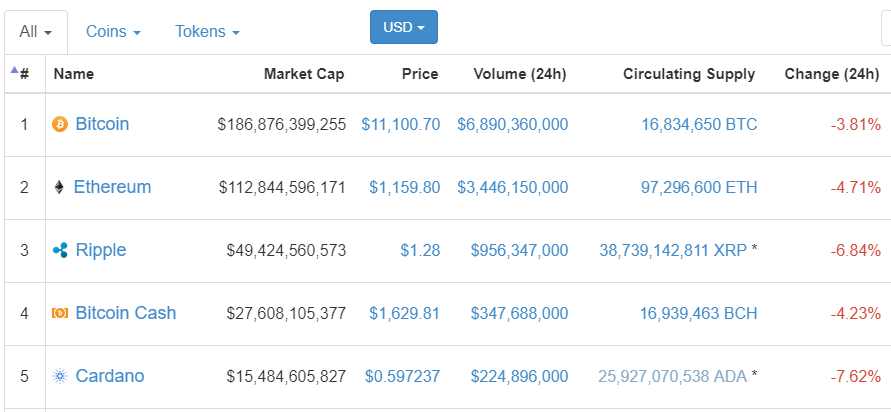Screen dimensions: 891x412
Task: Click the Bitcoin coin logo icon
Action: pyautogui.click(x=60, y=125)
